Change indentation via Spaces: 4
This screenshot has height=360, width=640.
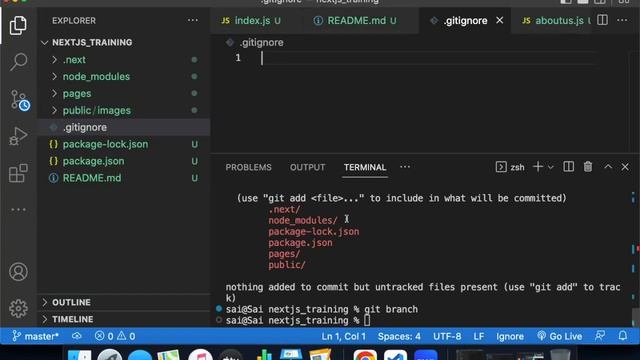point(399,336)
